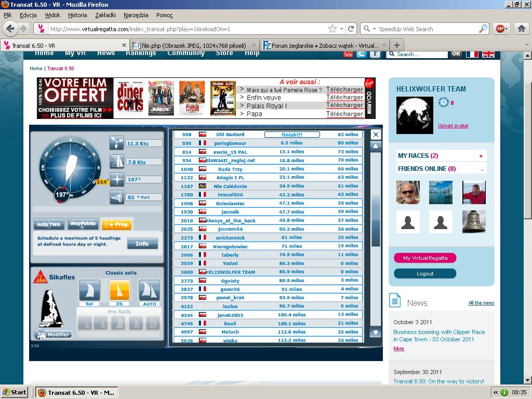Click the wind speed icon
Viewport: 532px width, 399px height.
[117, 143]
